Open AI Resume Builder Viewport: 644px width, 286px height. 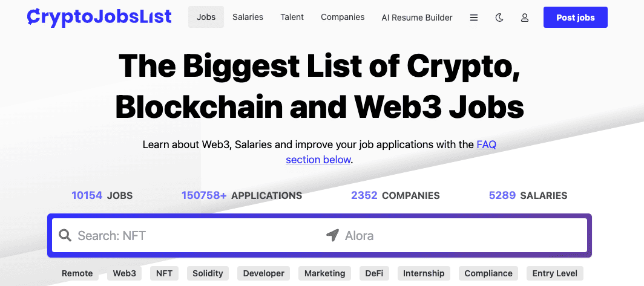[417, 18]
